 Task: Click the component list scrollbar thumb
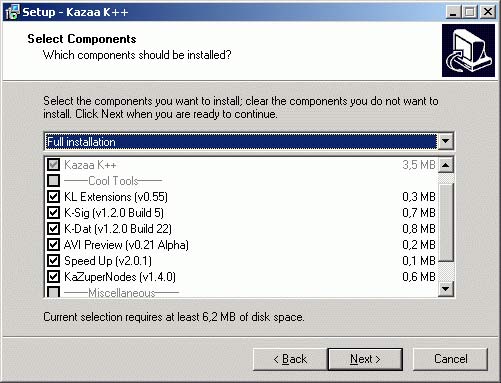coord(446,222)
